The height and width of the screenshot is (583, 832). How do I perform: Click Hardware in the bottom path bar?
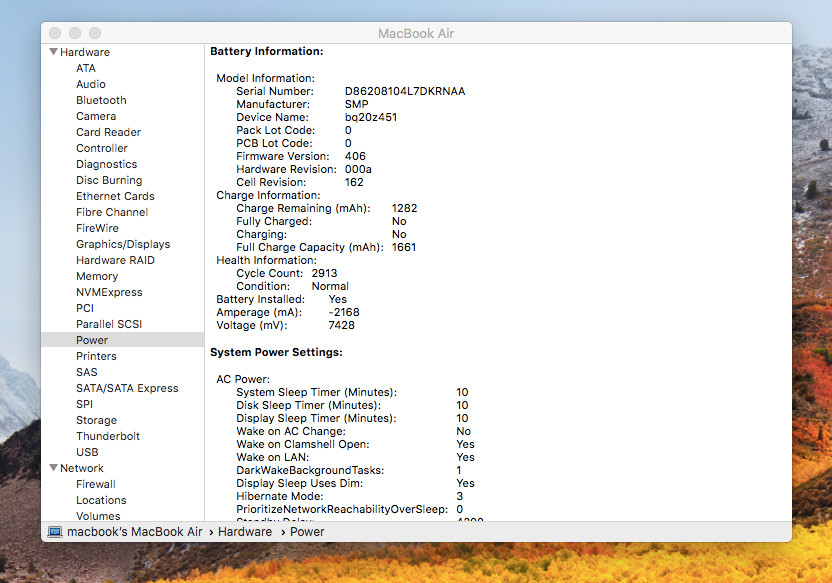(x=245, y=532)
